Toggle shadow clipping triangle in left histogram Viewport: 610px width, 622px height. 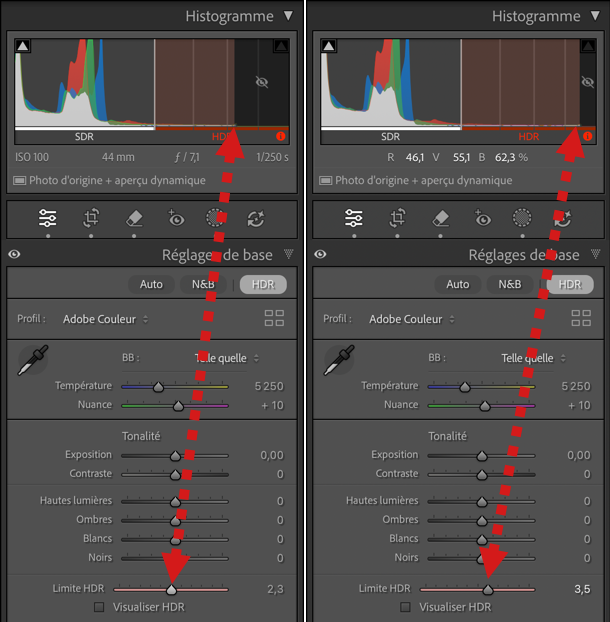point(22,46)
